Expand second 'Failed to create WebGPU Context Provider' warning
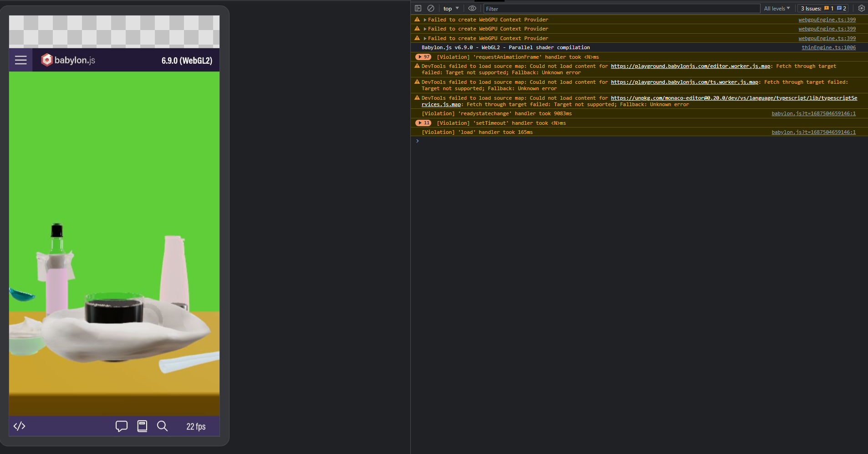 click(425, 29)
